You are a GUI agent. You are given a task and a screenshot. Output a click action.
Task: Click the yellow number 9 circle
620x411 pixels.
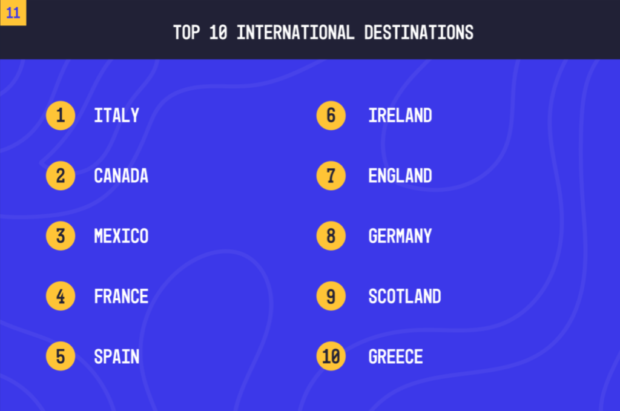click(331, 296)
